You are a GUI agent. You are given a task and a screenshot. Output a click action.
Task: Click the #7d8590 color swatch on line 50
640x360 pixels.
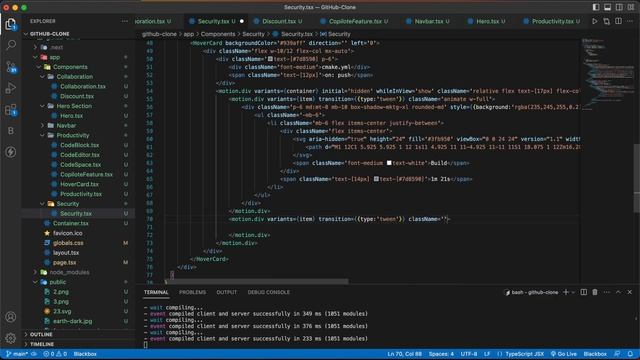[270, 59]
